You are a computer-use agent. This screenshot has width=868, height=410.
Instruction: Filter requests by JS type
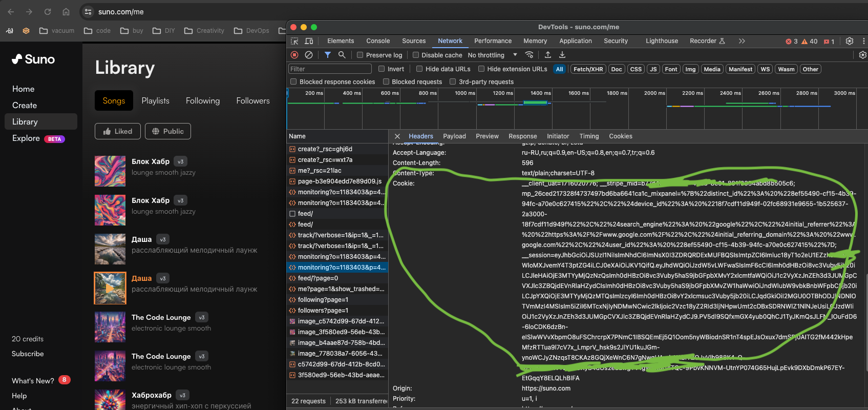click(653, 69)
